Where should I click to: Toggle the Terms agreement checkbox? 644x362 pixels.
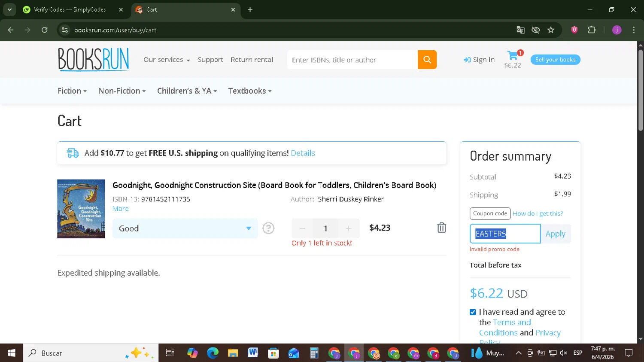click(473, 312)
